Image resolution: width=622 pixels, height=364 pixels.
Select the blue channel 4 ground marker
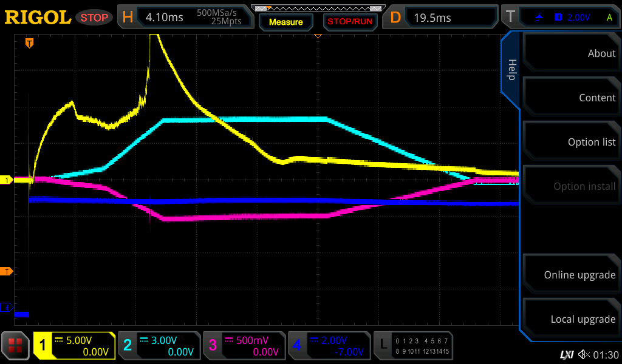[7, 308]
